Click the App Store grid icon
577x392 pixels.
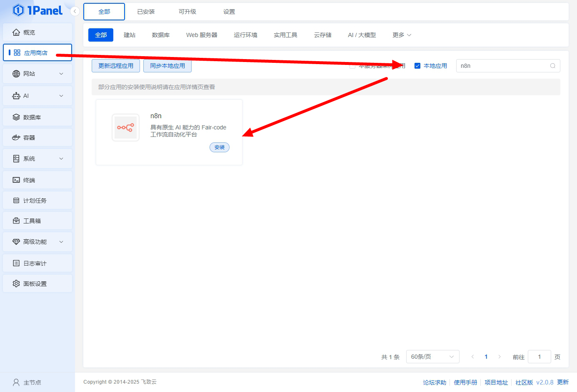[17, 52]
